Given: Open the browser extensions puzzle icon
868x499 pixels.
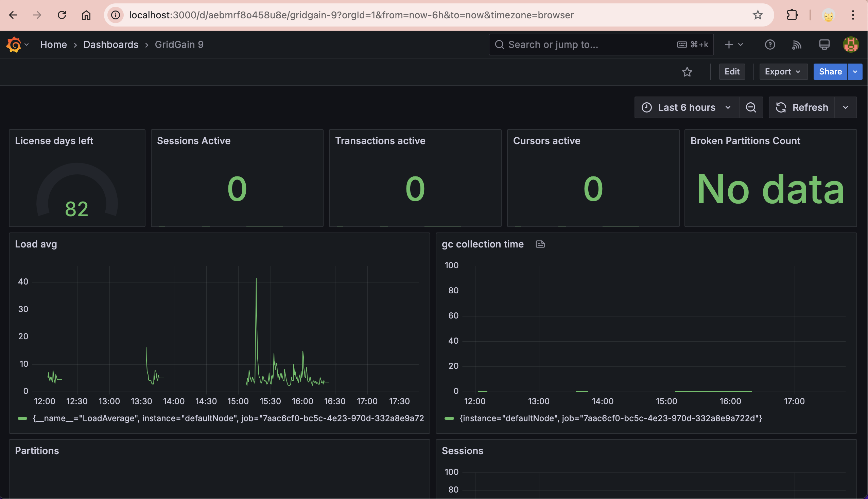Looking at the screenshot, I should pyautogui.click(x=792, y=15).
